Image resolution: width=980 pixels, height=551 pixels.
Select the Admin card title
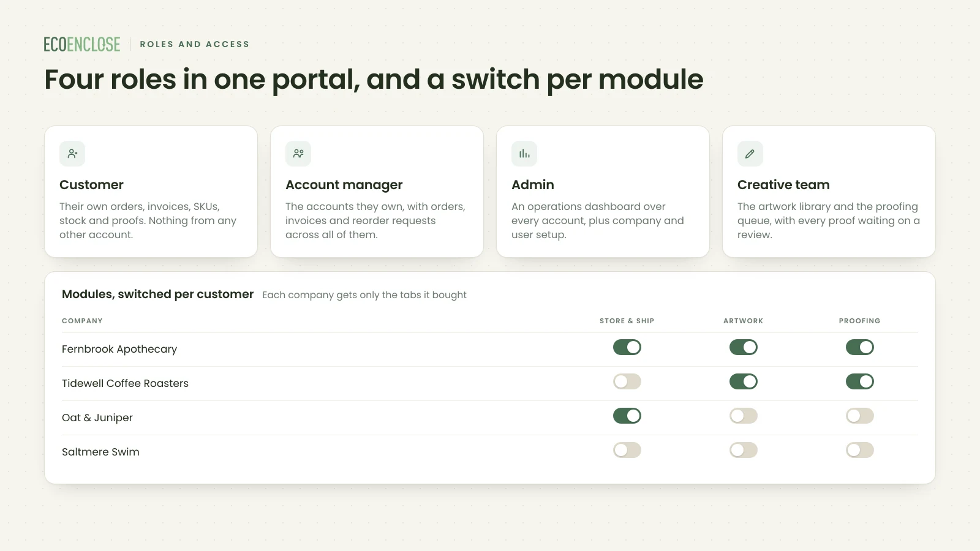pos(533,185)
